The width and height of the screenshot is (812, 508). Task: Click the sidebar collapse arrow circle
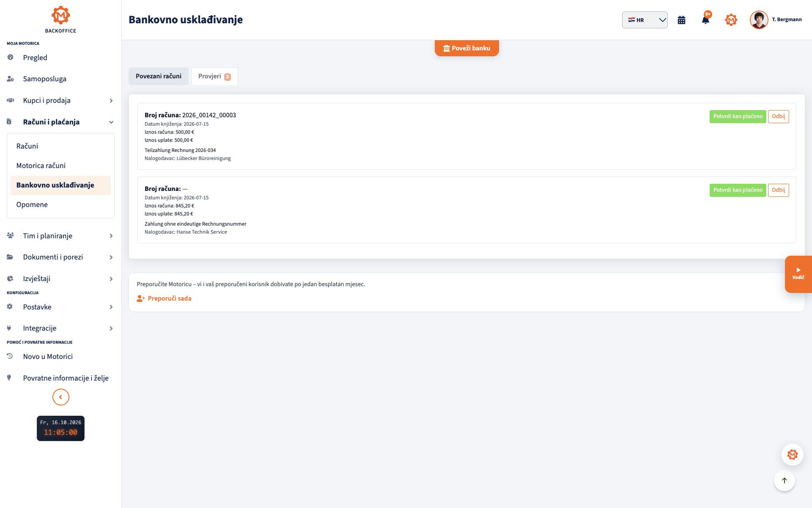click(x=60, y=397)
